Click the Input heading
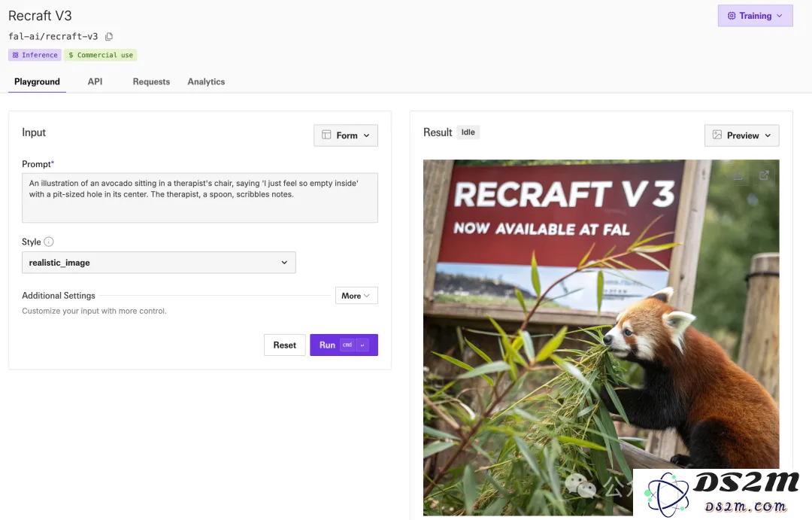 coord(34,132)
